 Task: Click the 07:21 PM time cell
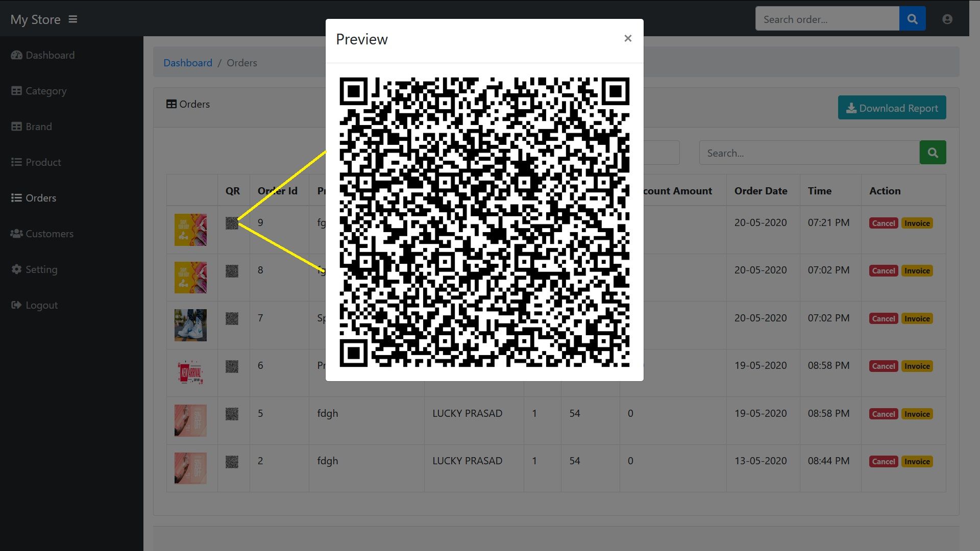(x=828, y=222)
